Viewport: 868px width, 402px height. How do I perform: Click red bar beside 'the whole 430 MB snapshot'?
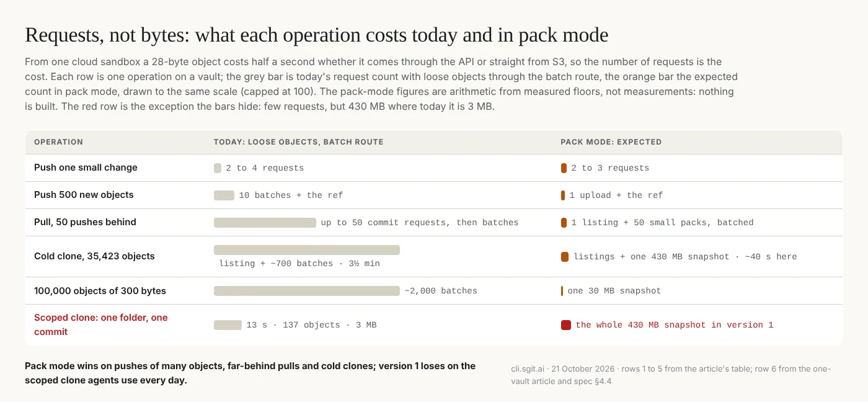[566, 325]
